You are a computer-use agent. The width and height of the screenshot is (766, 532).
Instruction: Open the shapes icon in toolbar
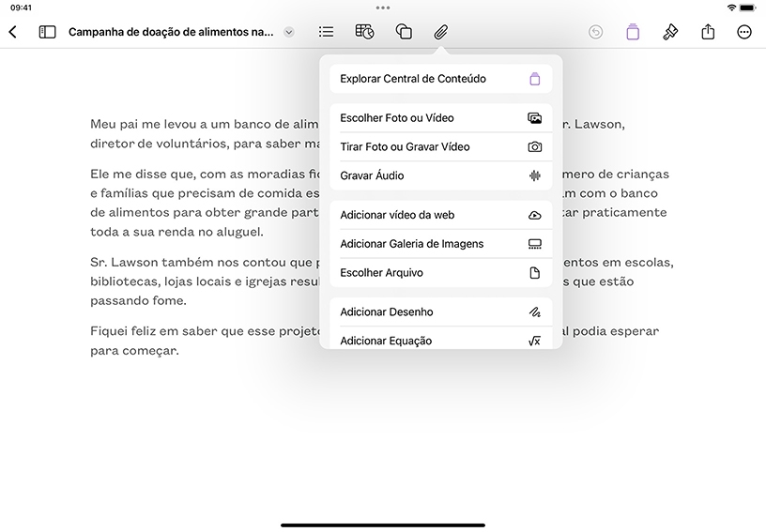pyautogui.click(x=404, y=32)
